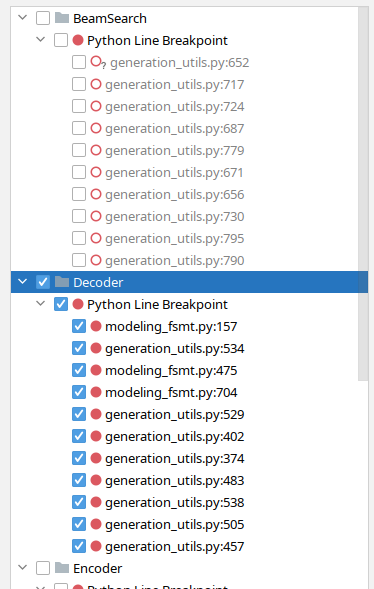Screen dimensions: 374x589
Task: Click disabled breakpoint icon for generation_utils.py:790
Action: point(96,260)
